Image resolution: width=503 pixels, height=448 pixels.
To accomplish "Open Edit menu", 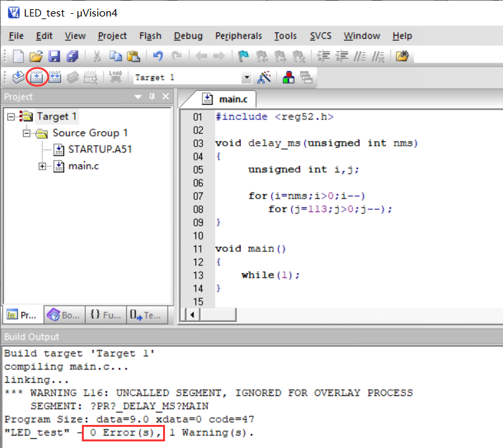I will click(44, 36).
